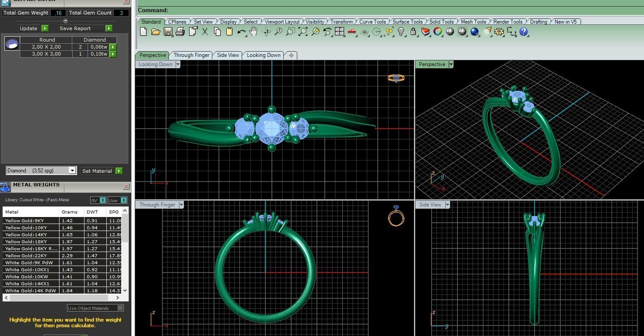Click the round gem thumbnail in Gem Reporter
The width and height of the screenshot is (644, 336).
12,43
